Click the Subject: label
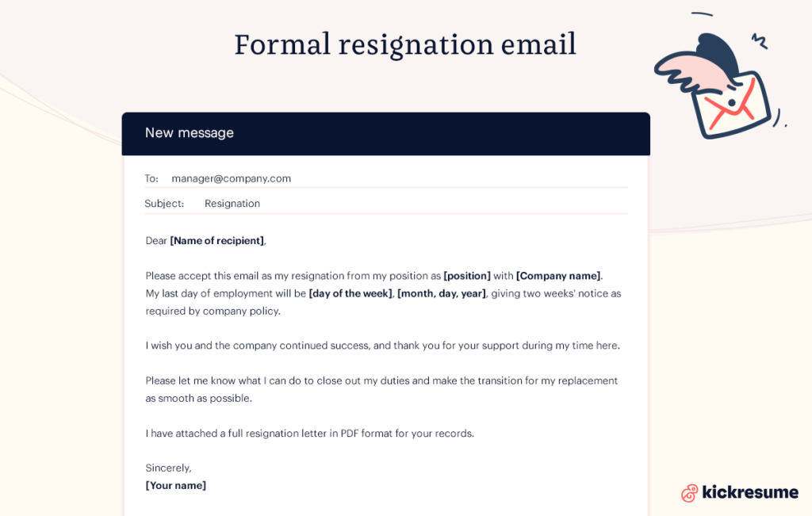Screen dimensions: 812x516 coord(164,204)
